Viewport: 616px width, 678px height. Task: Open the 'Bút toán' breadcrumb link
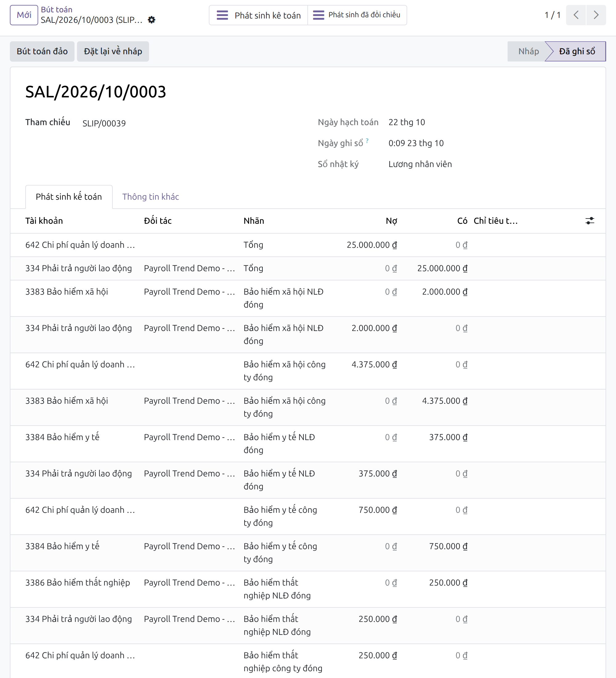[56, 10]
